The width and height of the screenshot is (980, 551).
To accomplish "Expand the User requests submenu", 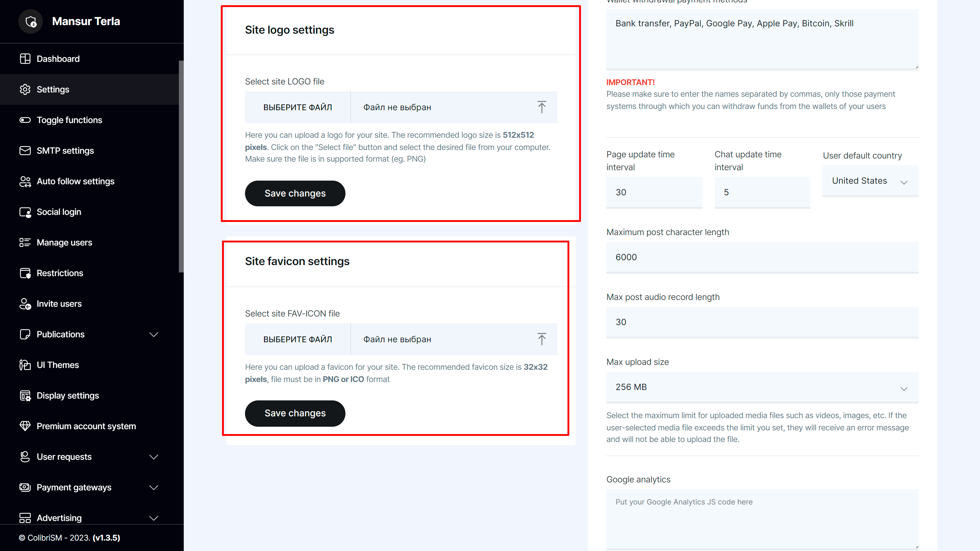I will (x=154, y=457).
